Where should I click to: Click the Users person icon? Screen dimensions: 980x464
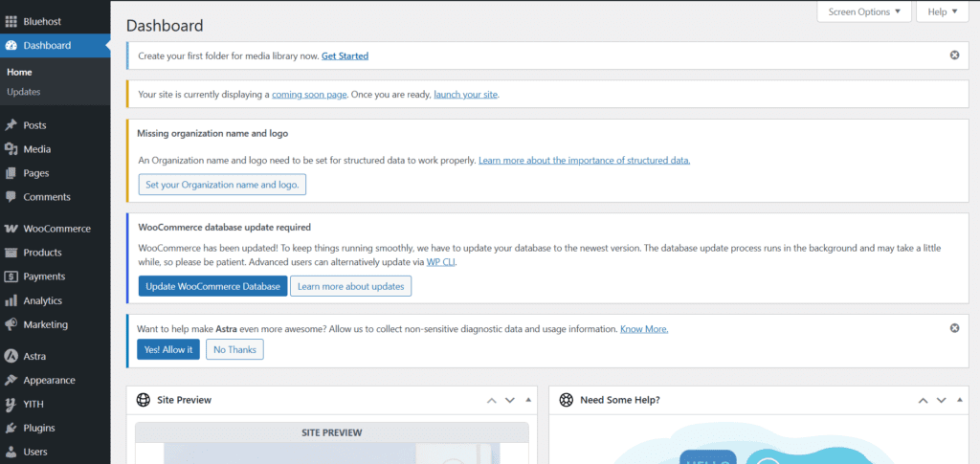11,453
